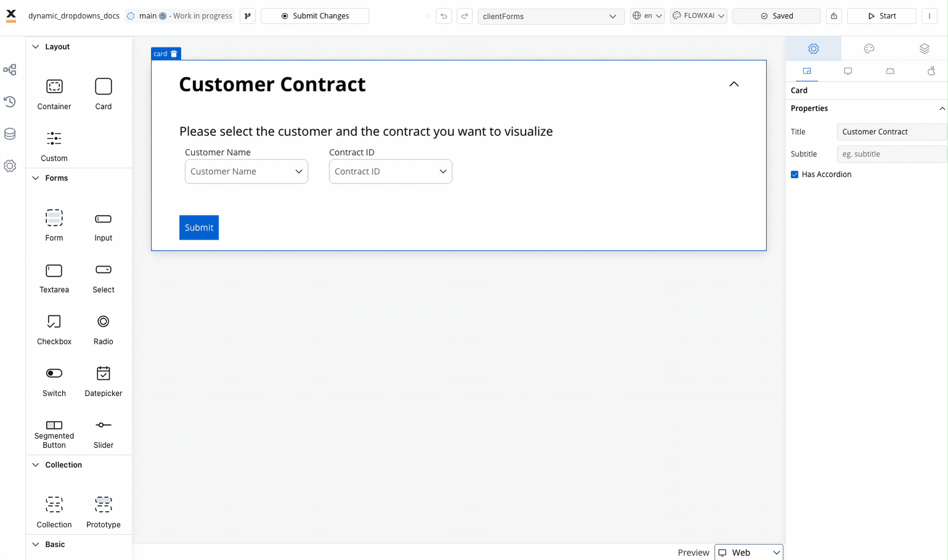Collapse the Customer Contract accordion chevron

[734, 84]
